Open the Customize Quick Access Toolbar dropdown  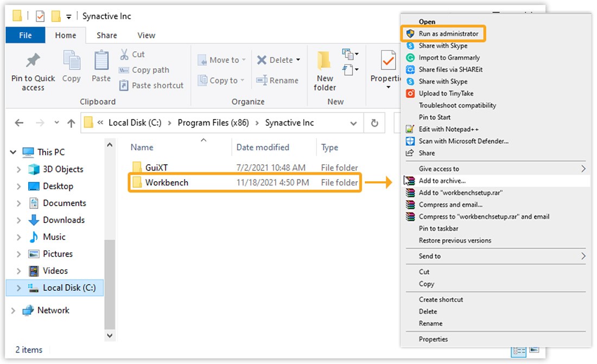(68, 16)
